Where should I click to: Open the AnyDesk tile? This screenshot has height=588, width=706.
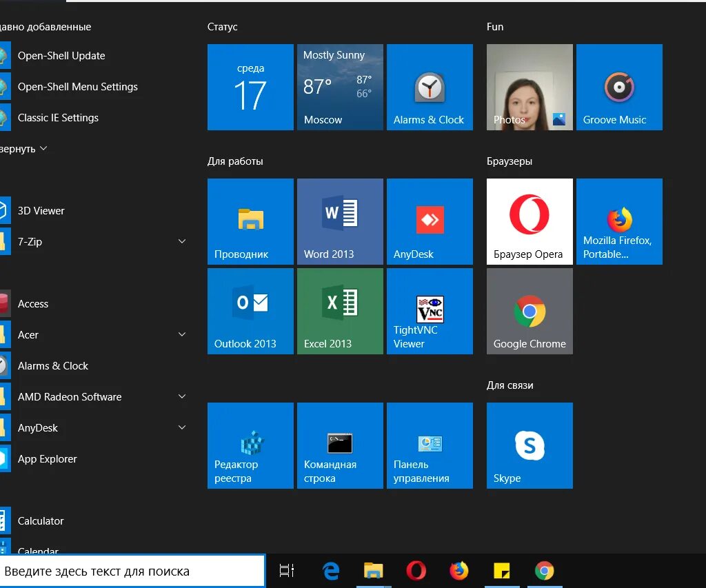click(430, 221)
